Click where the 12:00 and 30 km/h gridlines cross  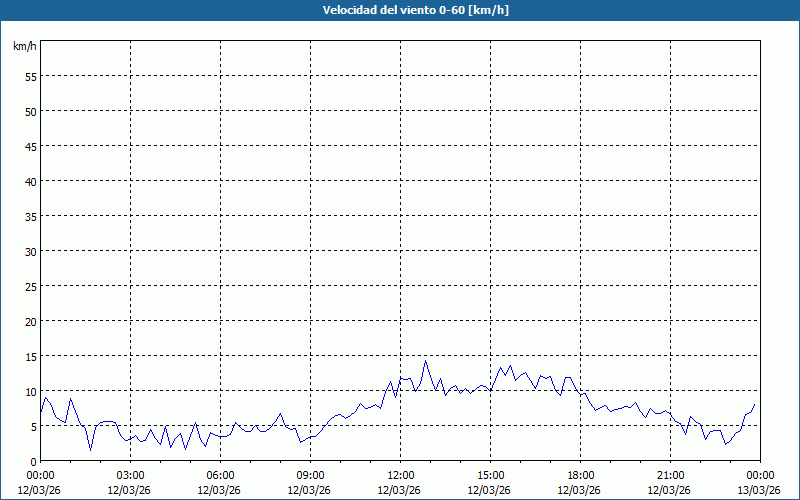click(x=400, y=251)
